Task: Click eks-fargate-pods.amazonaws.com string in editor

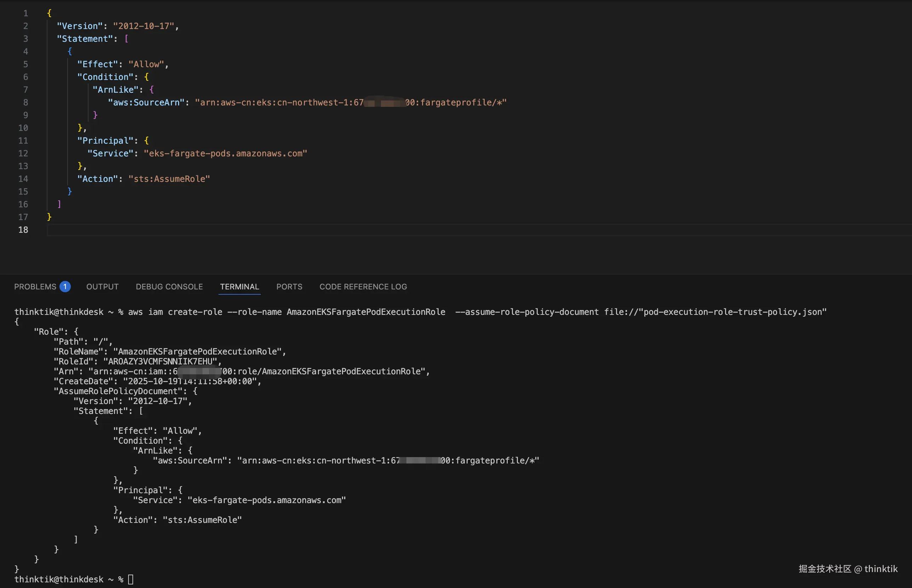Action: [x=226, y=154]
